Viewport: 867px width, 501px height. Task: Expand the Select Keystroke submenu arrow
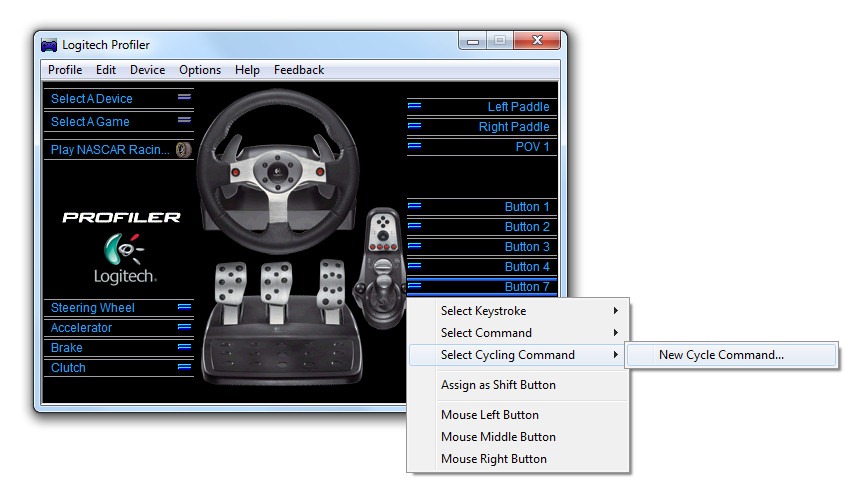click(615, 311)
